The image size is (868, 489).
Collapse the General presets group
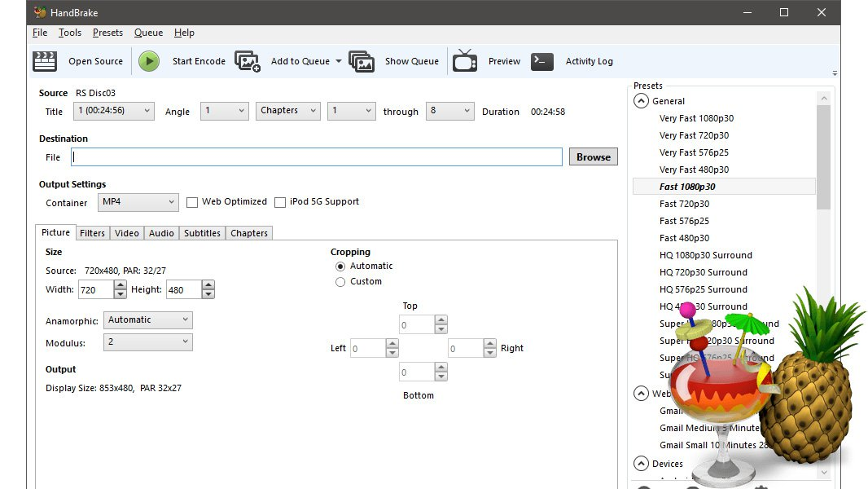click(x=641, y=101)
